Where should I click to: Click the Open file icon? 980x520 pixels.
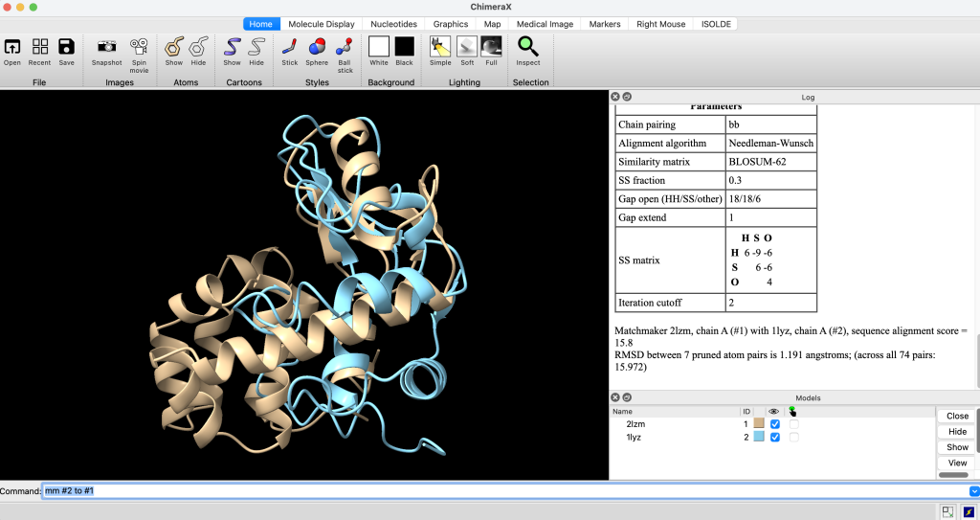coord(11,47)
